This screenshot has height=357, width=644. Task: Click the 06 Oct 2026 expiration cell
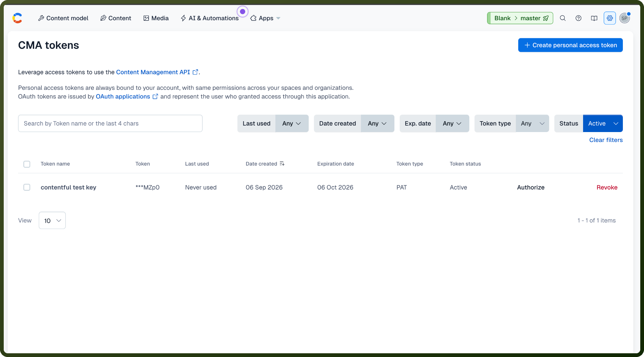[x=335, y=187]
